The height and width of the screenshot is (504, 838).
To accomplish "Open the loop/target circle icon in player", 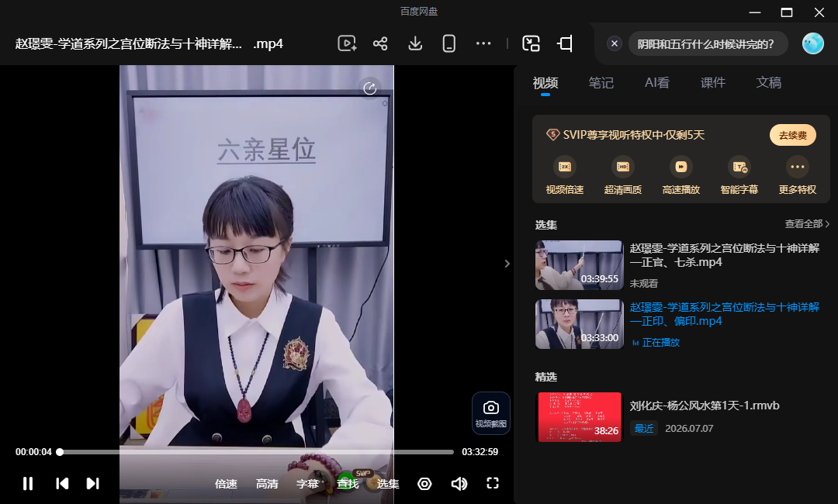I will click(x=424, y=484).
